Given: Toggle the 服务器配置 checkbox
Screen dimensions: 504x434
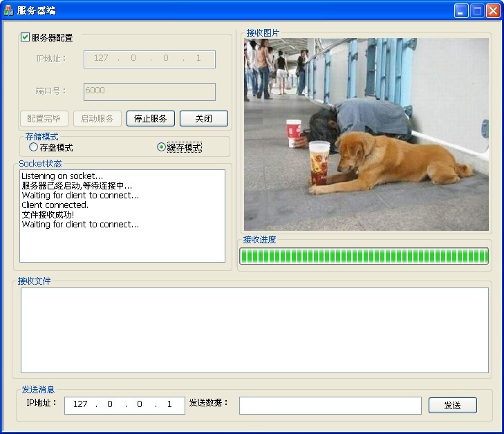Looking at the screenshot, I should click(x=25, y=37).
